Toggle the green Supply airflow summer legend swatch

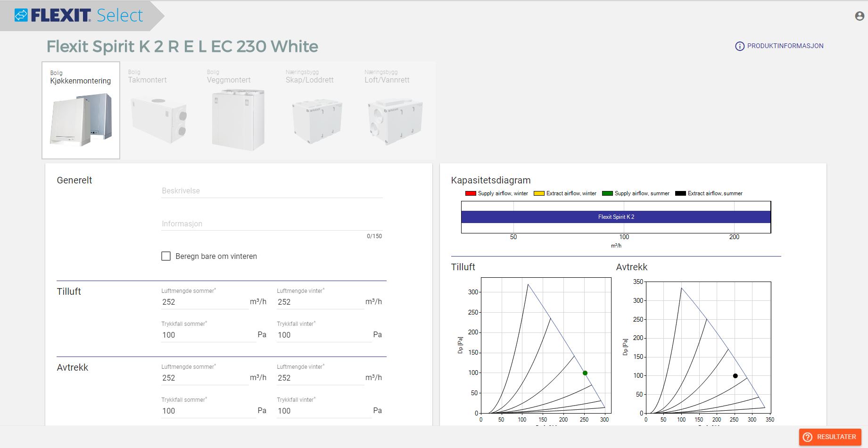[x=607, y=193]
